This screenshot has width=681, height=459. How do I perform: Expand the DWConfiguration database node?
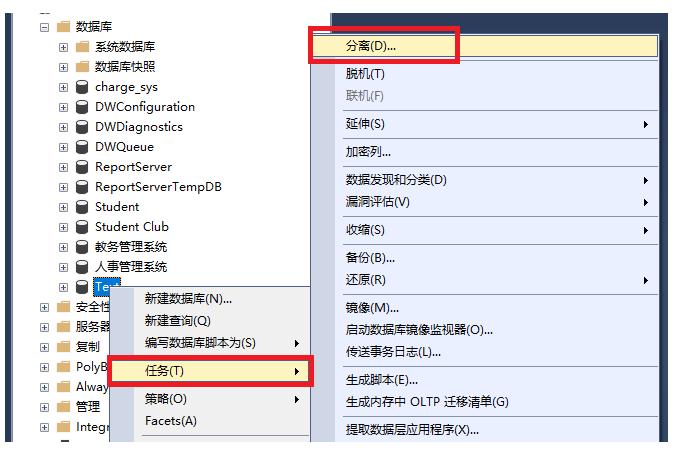63,107
